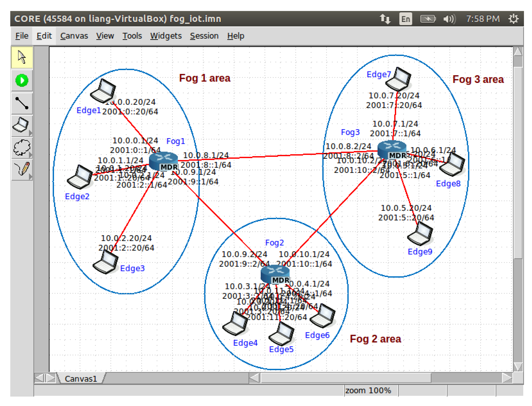
Task: Open the Session menu
Action: tap(204, 36)
